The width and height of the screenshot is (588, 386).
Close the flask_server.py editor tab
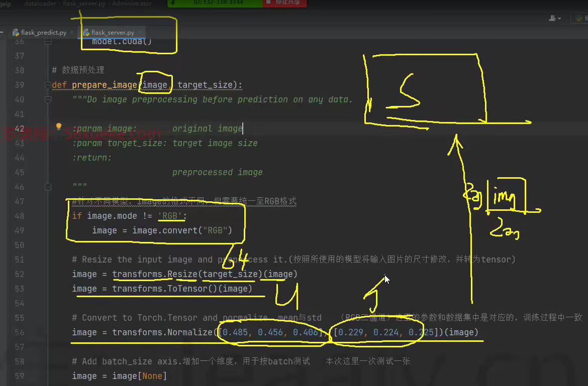tap(140, 33)
